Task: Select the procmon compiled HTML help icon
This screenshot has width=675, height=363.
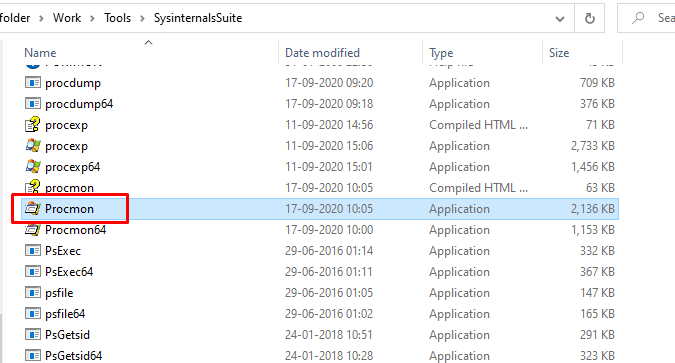Action: (x=33, y=188)
